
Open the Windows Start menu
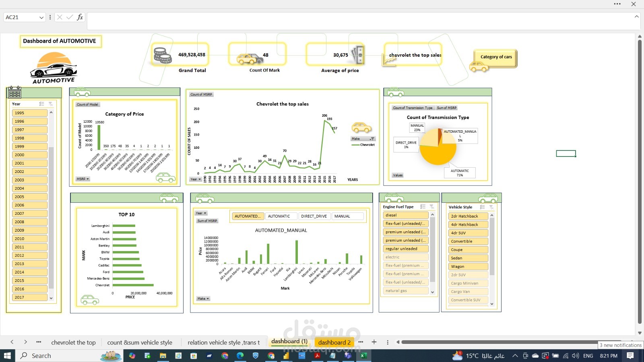pyautogui.click(x=7, y=356)
